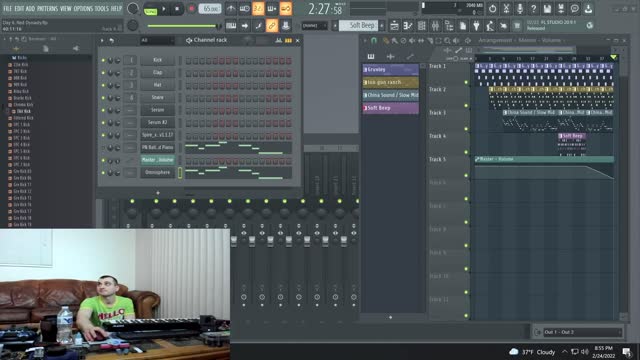Toggle typing keyboard to piano icon
The width and height of the screenshot is (640, 360).
[231, 26]
